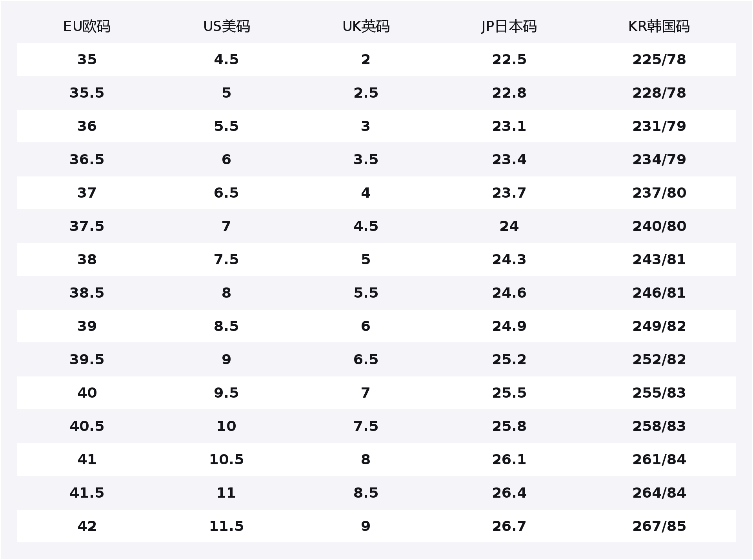Select EU size 39.5 cell

point(87,360)
